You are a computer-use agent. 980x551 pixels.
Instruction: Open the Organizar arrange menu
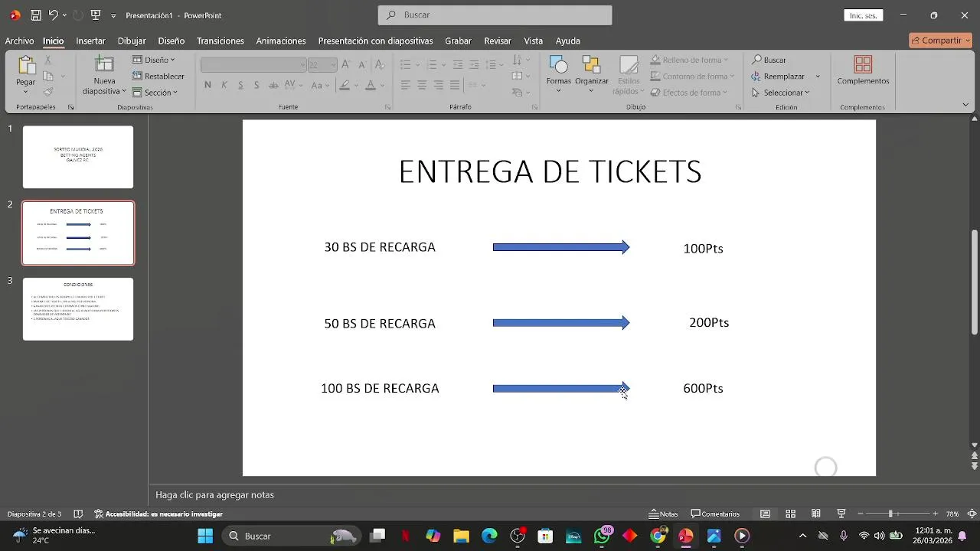[x=591, y=73]
